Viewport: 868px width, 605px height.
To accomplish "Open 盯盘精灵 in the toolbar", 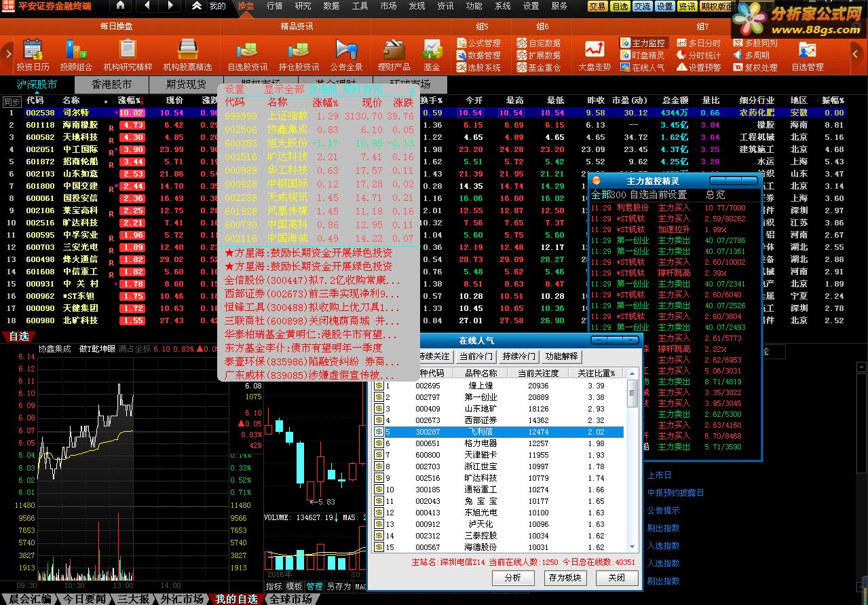I will pyautogui.click(x=643, y=56).
